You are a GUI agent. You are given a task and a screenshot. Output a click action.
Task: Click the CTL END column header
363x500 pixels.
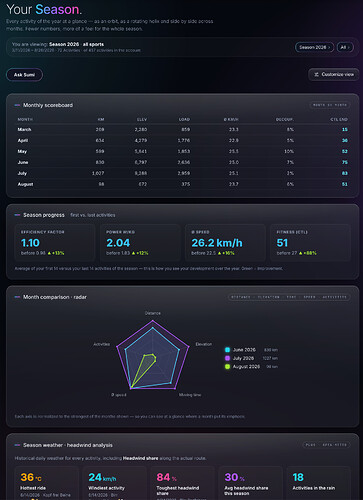[339, 119]
